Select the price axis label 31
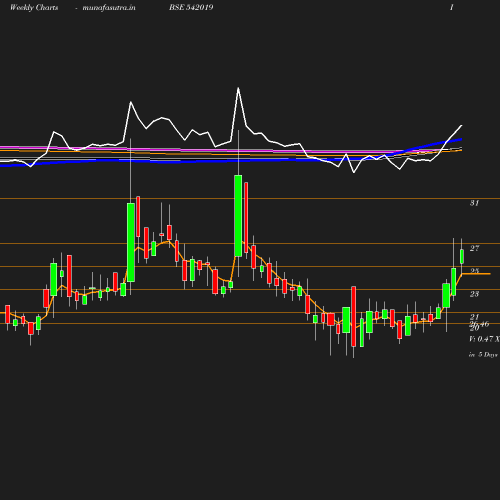Image resolution: width=500 pixels, height=500 pixels. [474, 203]
